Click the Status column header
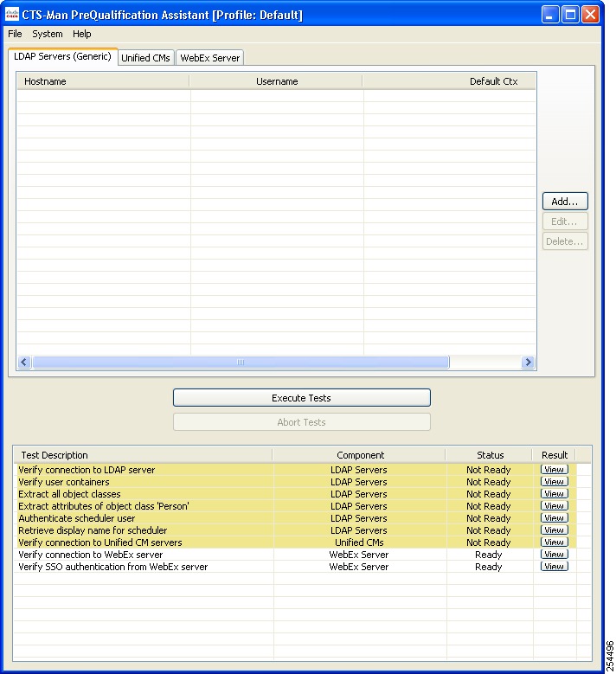616x674 pixels. point(490,455)
